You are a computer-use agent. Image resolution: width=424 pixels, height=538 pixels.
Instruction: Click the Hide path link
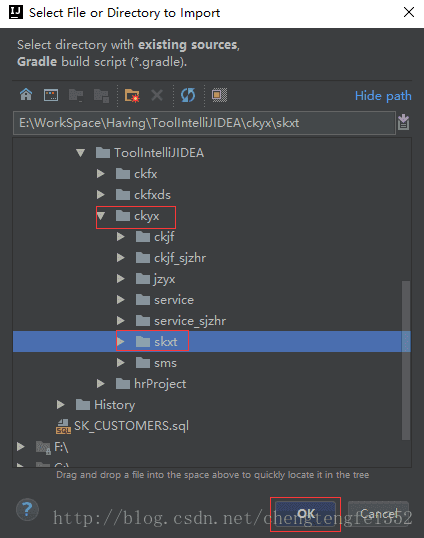pyautogui.click(x=383, y=96)
